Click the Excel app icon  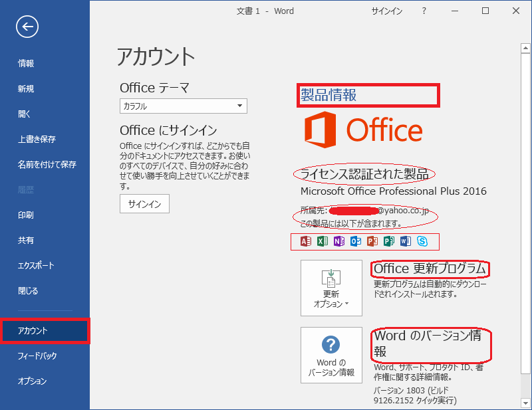(323, 241)
